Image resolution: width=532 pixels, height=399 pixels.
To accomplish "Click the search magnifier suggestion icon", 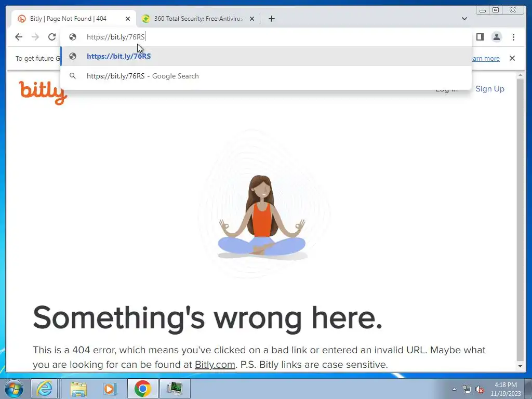I will click(x=73, y=76).
